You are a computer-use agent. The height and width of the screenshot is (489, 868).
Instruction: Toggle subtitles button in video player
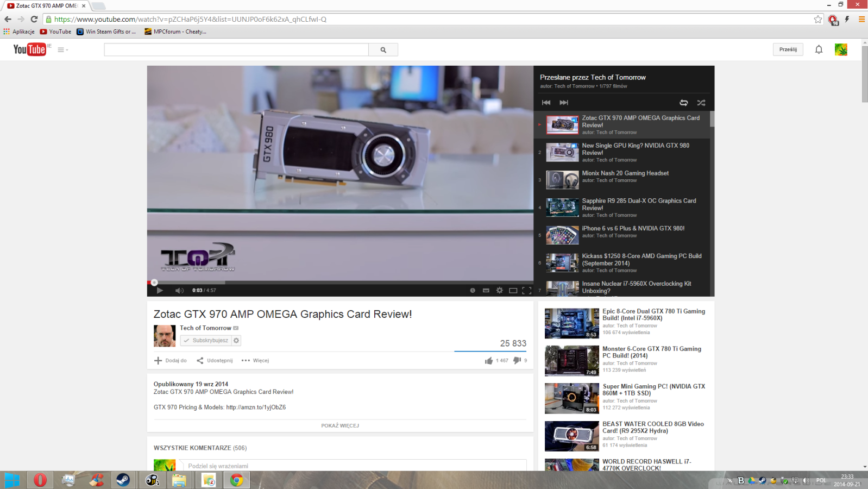pos(486,291)
